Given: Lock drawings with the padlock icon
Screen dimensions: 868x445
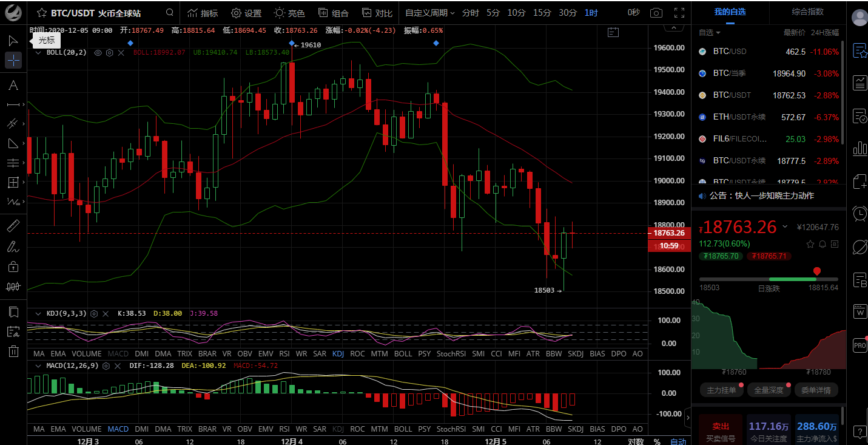Looking at the screenshot, I should pos(13,266).
